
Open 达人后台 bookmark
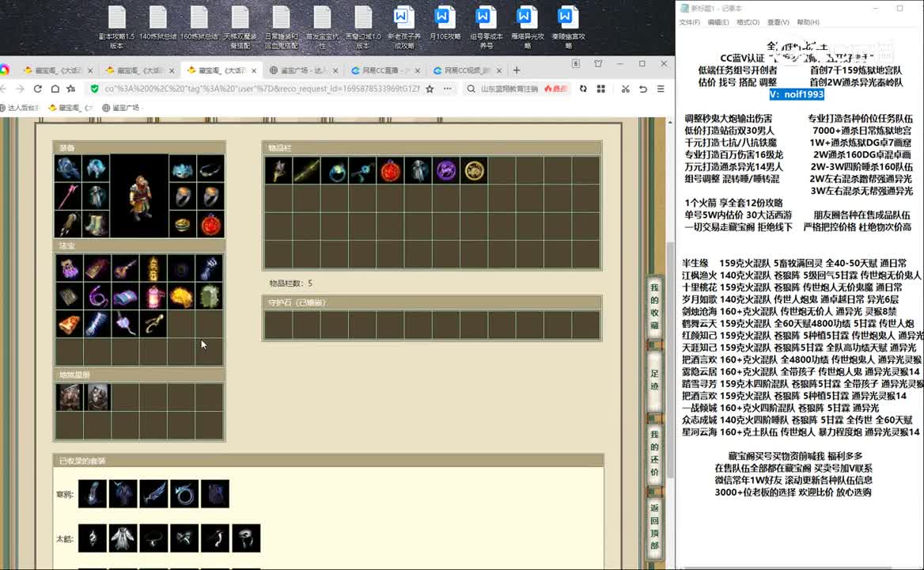pos(20,108)
